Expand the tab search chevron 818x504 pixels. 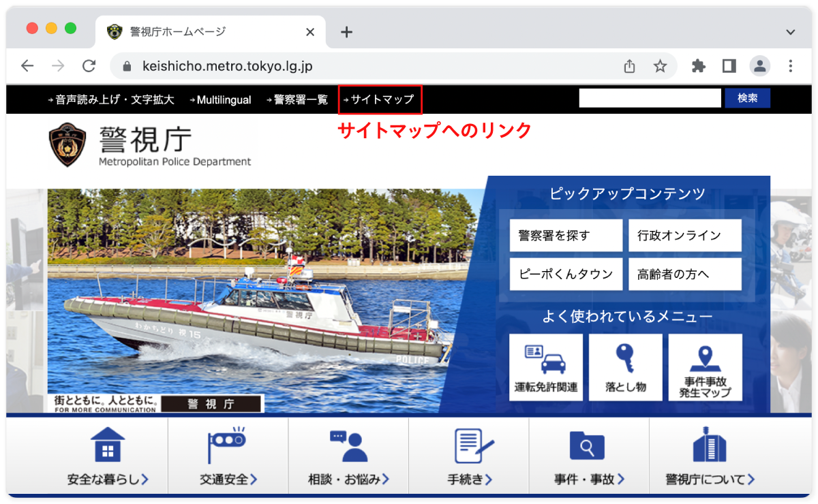[791, 32]
